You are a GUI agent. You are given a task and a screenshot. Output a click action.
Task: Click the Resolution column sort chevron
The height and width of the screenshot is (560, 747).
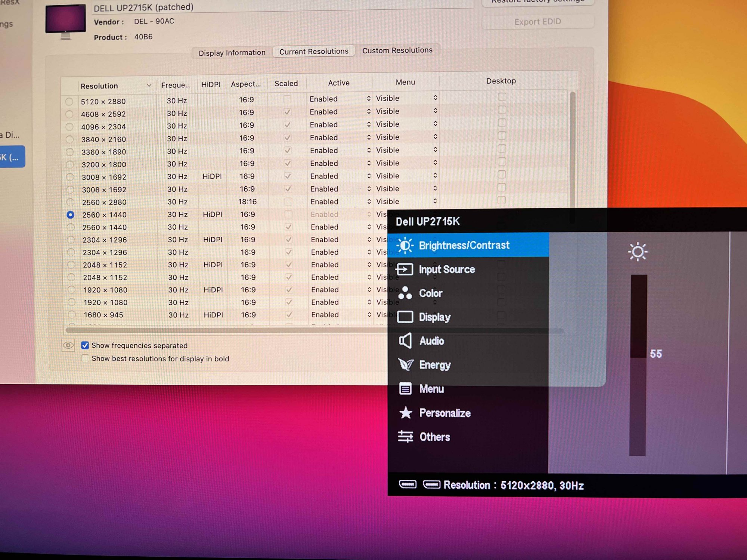149,85
